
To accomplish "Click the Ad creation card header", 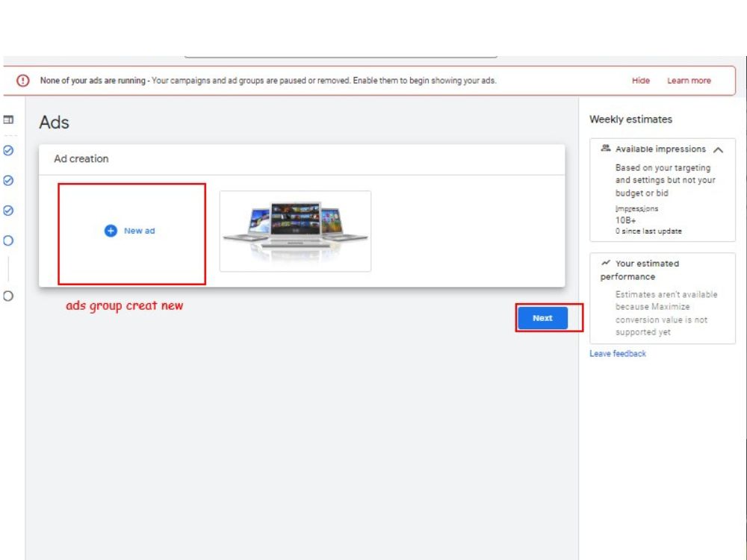I will point(302,159).
